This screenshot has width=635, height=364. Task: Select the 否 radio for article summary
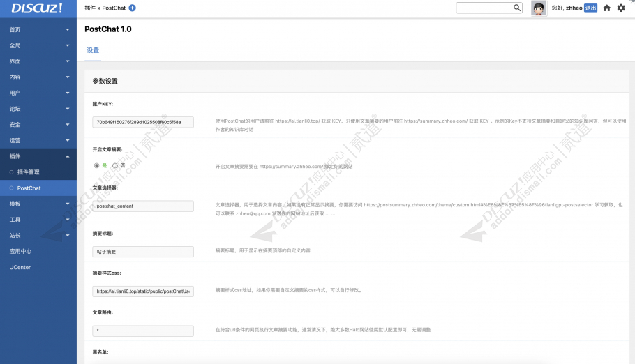click(x=115, y=165)
